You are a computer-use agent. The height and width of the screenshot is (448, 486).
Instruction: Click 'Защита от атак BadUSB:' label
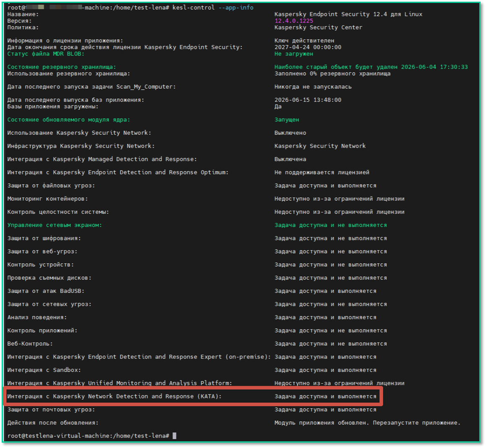click(x=46, y=291)
